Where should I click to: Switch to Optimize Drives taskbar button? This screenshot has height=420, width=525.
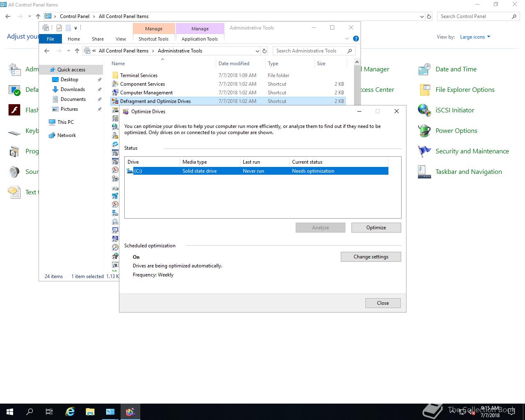click(130, 412)
